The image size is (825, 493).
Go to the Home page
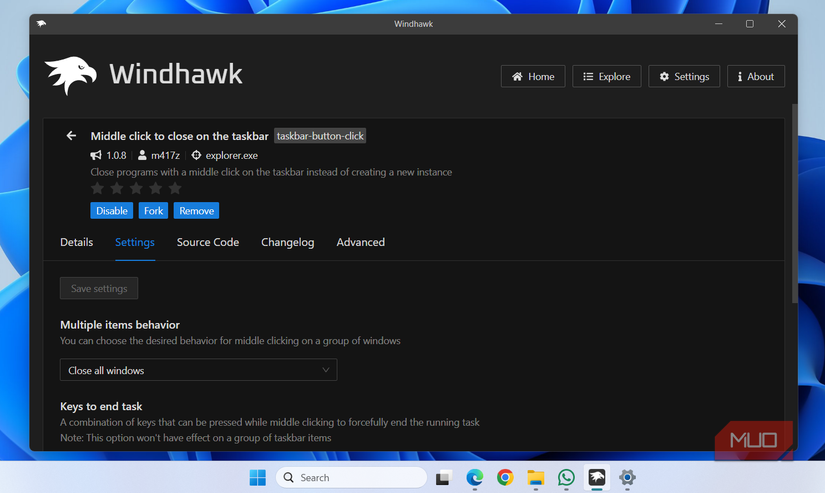pyautogui.click(x=533, y=76)
